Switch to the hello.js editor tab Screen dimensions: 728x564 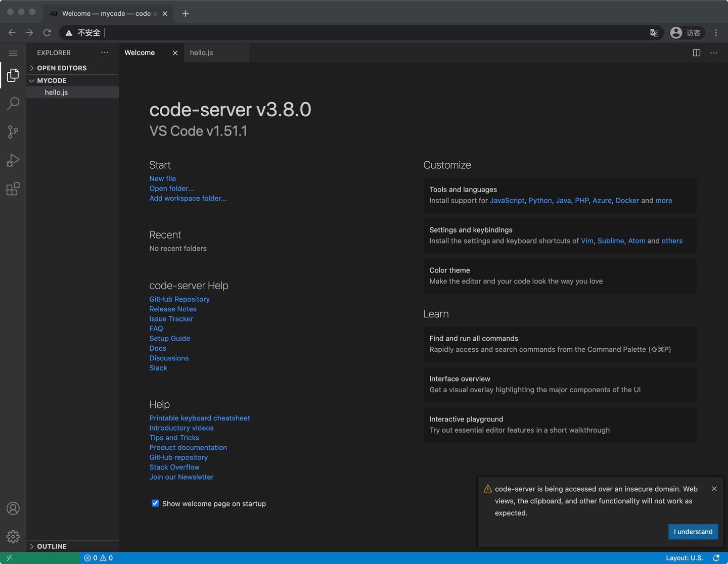pos(201,52)
